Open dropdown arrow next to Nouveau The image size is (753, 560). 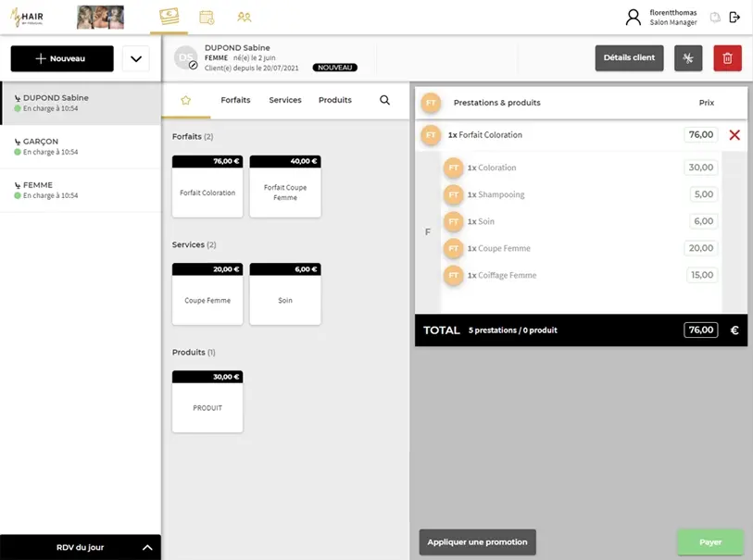tap(135, 58)
